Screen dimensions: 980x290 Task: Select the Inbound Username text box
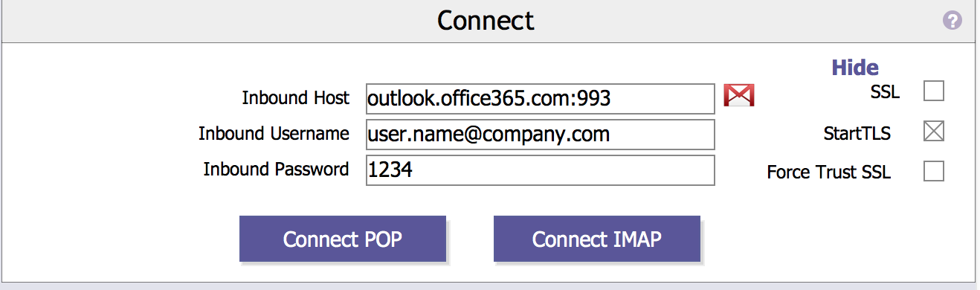pyautogui.click(x=541, y=135)
